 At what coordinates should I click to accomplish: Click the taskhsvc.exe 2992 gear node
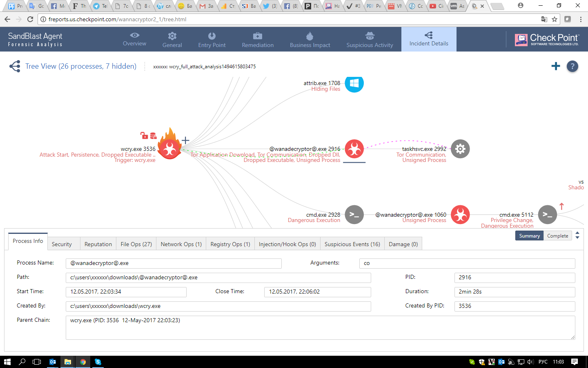coord(460,149)
